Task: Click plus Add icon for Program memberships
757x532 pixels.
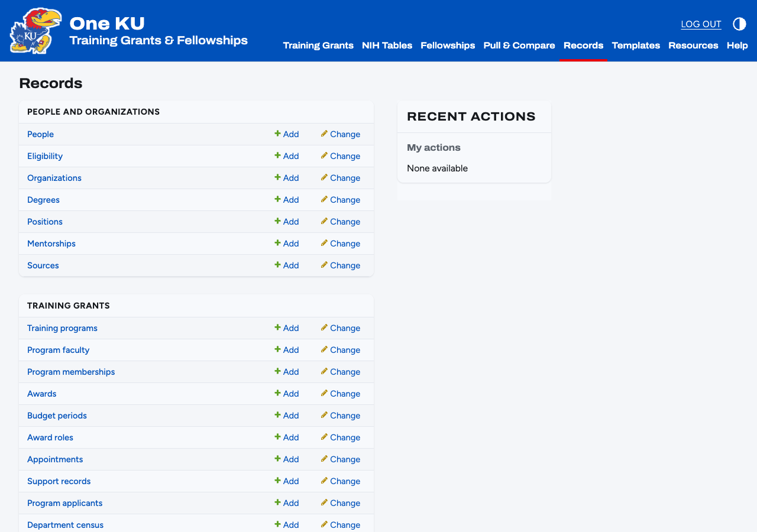Action: click(277, 371)
